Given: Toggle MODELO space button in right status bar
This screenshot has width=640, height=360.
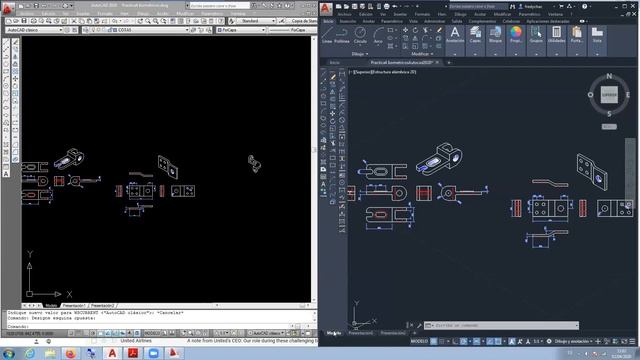Looking at the screenshot, I should click(x=419, y=341).
